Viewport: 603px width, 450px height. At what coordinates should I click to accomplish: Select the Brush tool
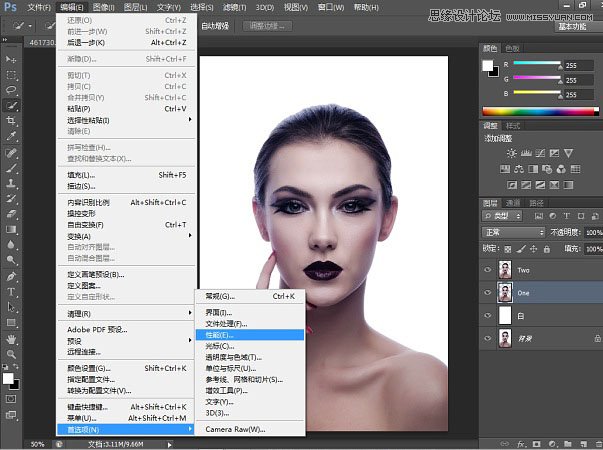point(11,168)
